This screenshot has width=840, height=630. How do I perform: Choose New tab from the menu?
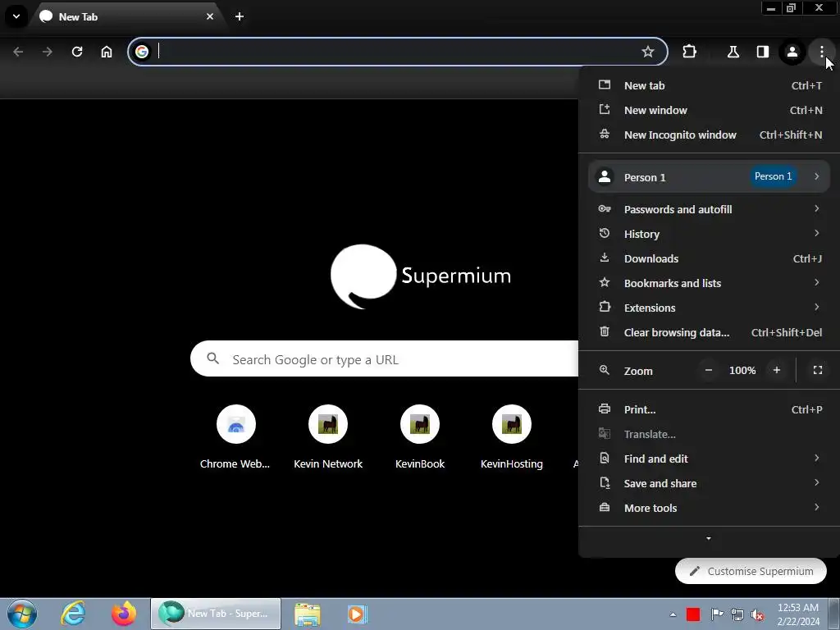point(710,85)
